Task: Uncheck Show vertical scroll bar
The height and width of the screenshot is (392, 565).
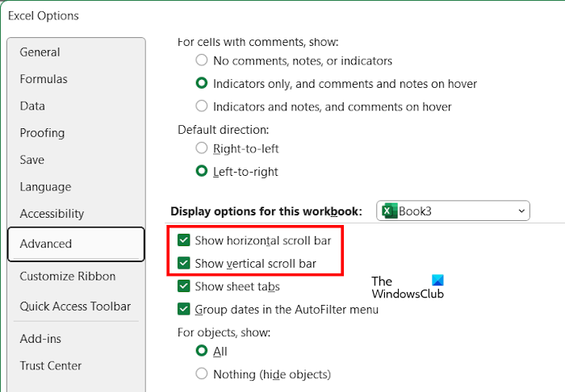Action: click(184, 264)
